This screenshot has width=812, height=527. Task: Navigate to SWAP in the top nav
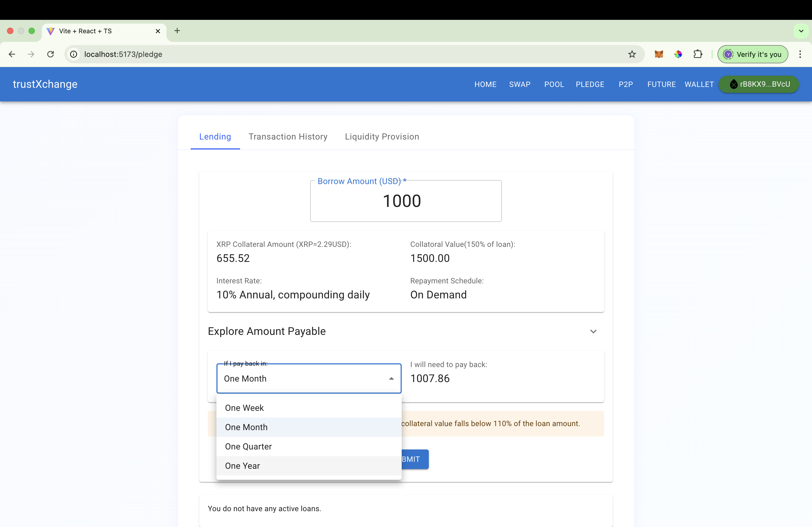pos(520,84)
